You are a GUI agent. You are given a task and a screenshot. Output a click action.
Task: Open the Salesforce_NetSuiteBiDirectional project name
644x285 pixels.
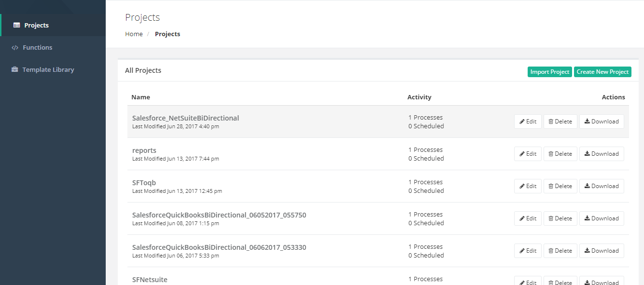[185, 118]
